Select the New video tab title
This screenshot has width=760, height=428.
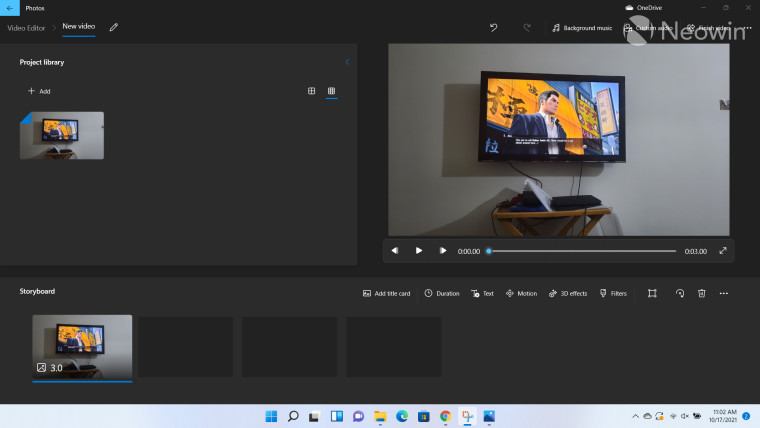click(79, 27)
